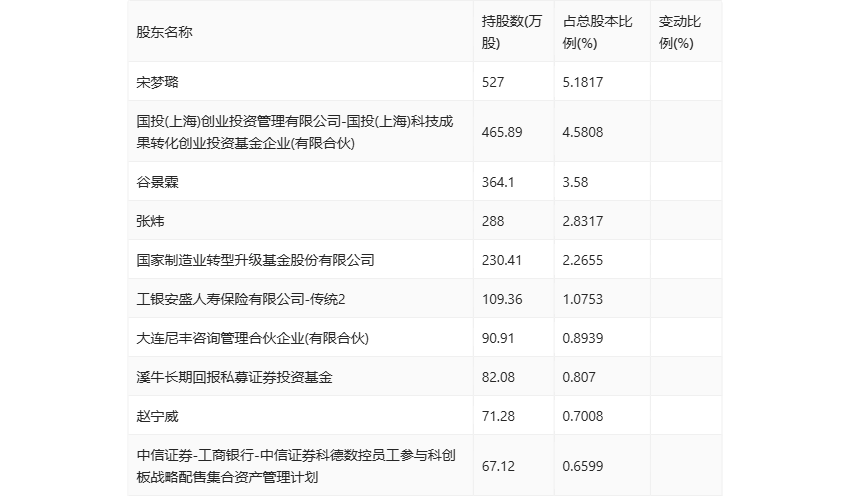The height and width of the screenshot is (496, 850).
Task: Select 国家制造业转型升级基金股份有限公司 name
Action: [x=255, y=260]
